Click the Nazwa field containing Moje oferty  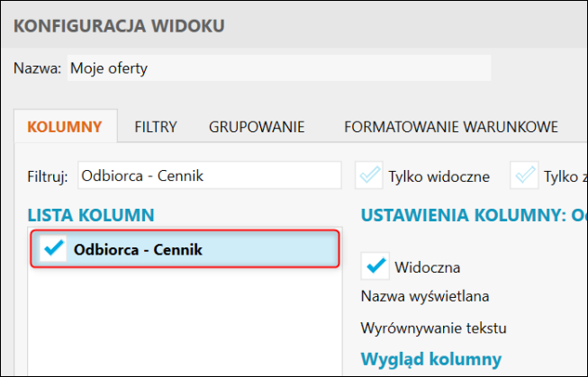coord(277,67)
